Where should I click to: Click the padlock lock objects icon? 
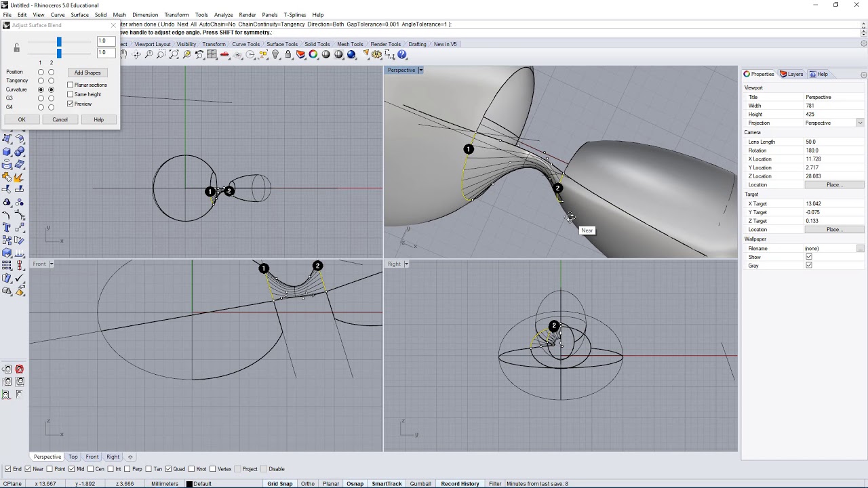288,54
